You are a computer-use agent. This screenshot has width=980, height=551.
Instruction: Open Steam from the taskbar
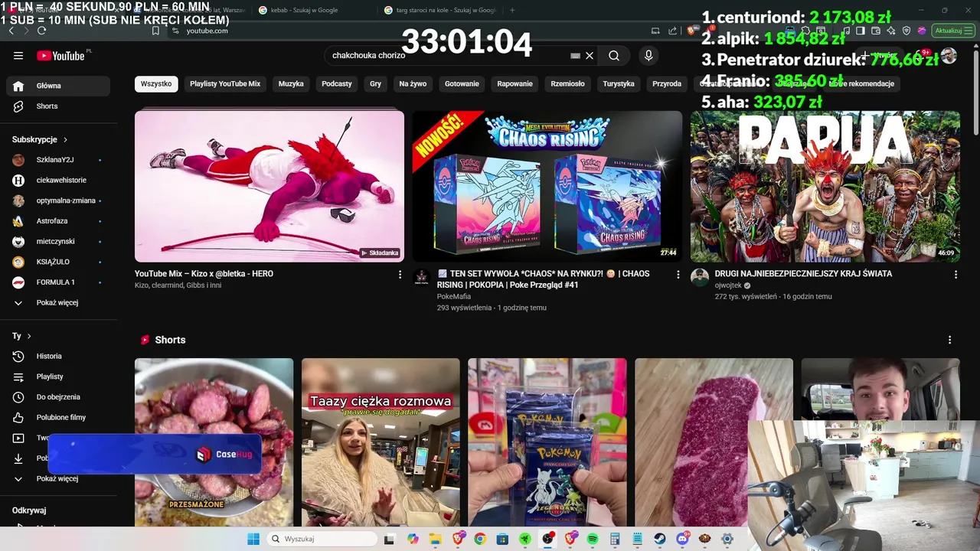659,539
